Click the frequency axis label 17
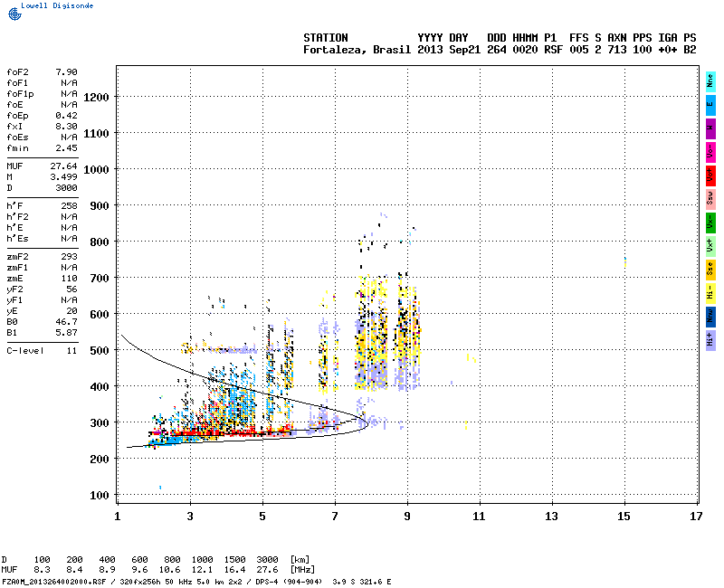The width and height of the screenshot is (724, 588). coord(696,517)
